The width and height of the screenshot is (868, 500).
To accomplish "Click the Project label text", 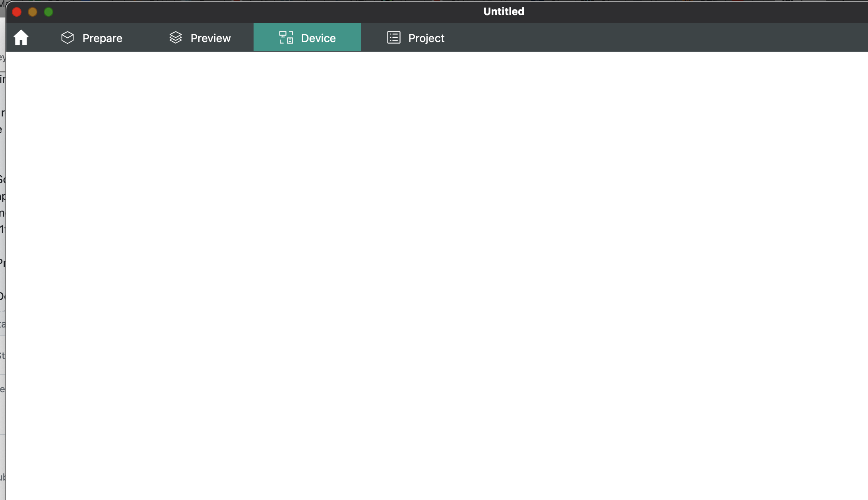I will tap(426, 38).
